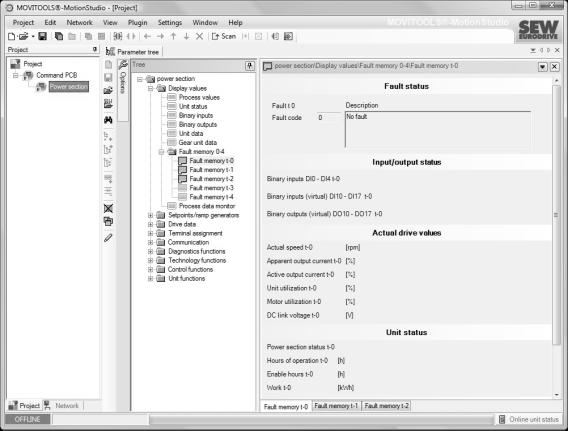The height and width of the screenshot is (431, 568).
Task: Expand the Terminal assignment folder
Action: click(150, 233)
